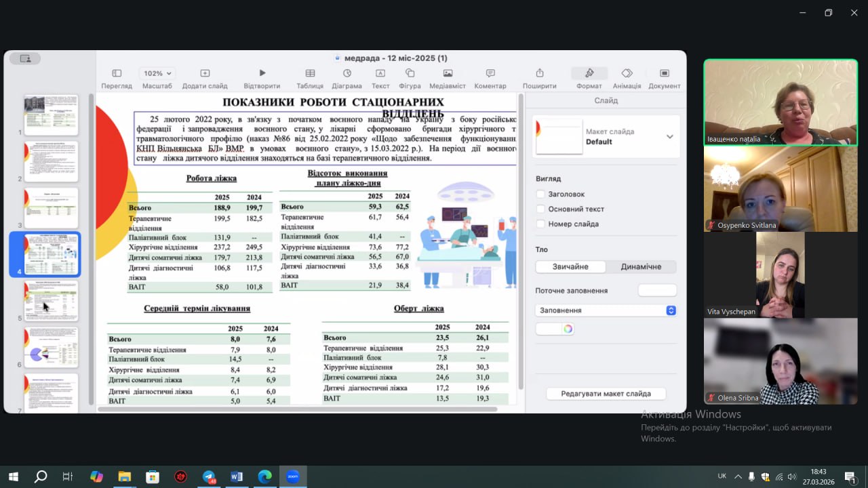Select the Динамічне background tab

click(641, 267)
